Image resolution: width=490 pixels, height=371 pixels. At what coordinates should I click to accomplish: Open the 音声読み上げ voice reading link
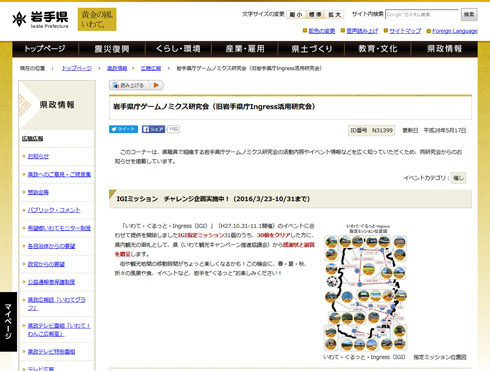pos(362,31)
